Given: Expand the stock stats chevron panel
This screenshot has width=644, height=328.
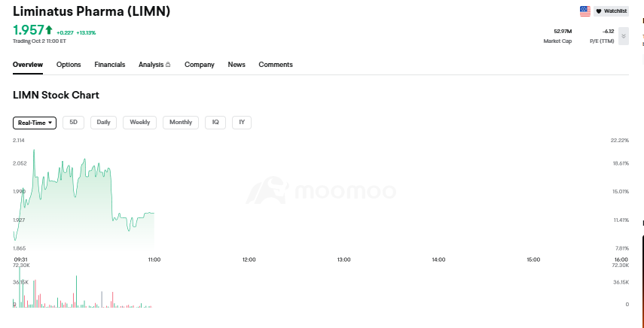Looking at the screenshot, I should (x=623, y=36).
